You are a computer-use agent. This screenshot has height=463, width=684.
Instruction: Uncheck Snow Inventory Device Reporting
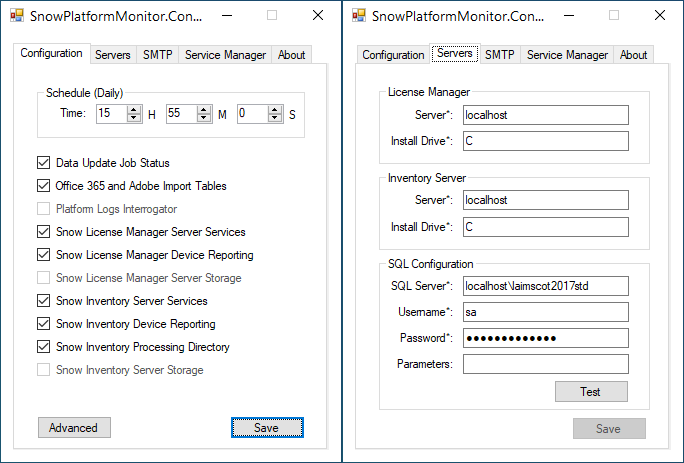pos(44,324)
